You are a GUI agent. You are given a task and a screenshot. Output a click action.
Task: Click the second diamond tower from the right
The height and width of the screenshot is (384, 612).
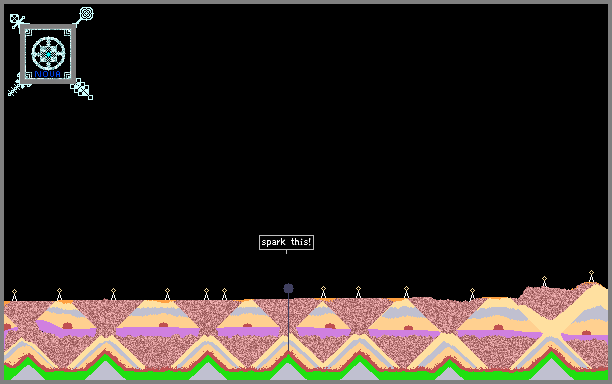point(544,282)
